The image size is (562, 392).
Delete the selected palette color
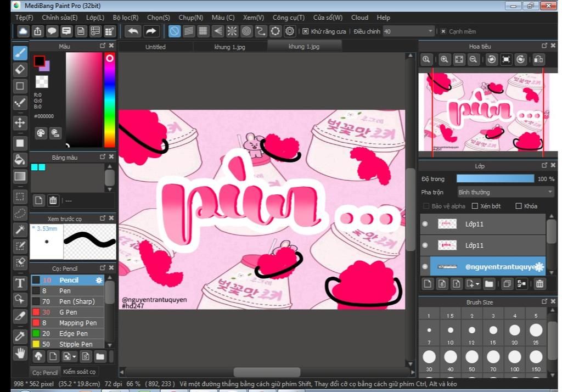pos(53,200)
